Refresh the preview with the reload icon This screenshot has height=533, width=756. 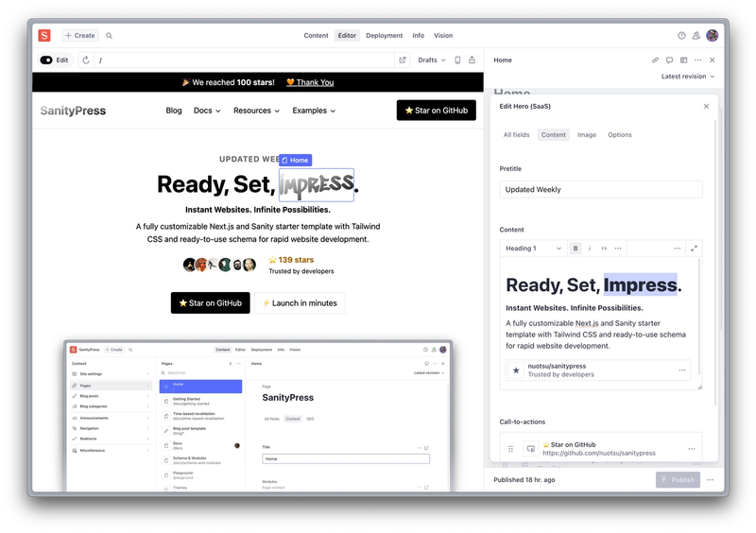pyautogui.click(x=86, y=60)
